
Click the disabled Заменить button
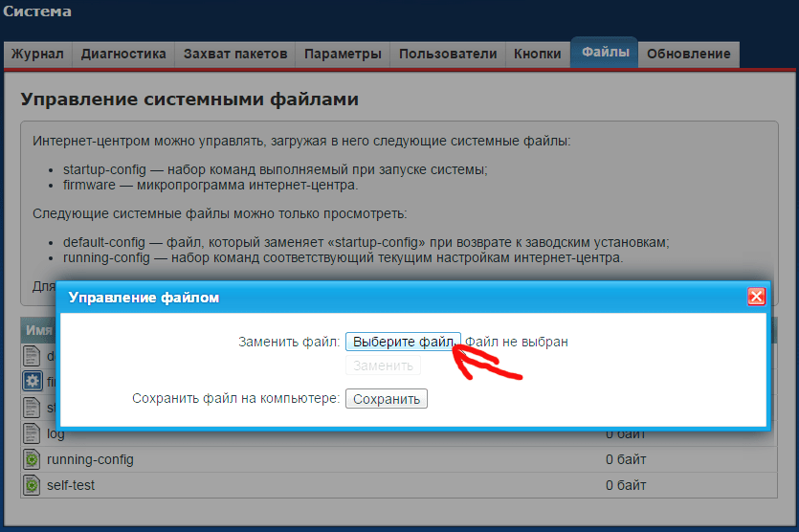pos(383,366)
